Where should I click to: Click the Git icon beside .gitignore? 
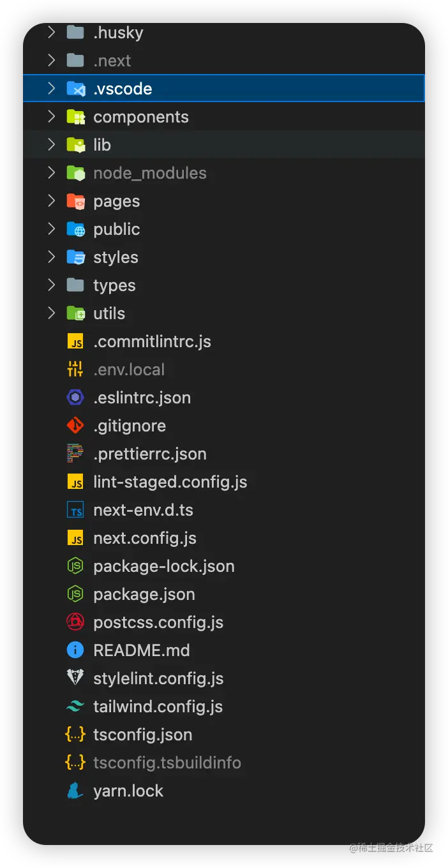pyautogui.click(x=75, y=426)
